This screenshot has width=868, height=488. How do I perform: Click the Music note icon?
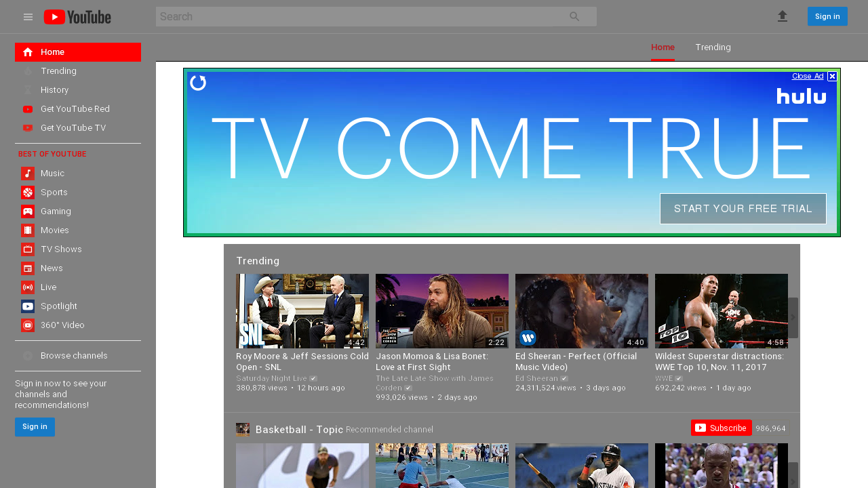point(28,174)
